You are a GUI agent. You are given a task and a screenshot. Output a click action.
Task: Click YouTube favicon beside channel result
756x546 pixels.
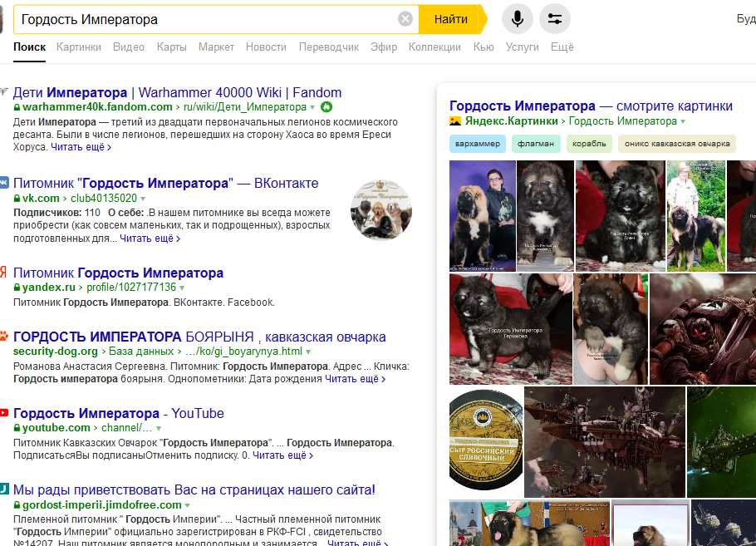[x=4, y=413]
